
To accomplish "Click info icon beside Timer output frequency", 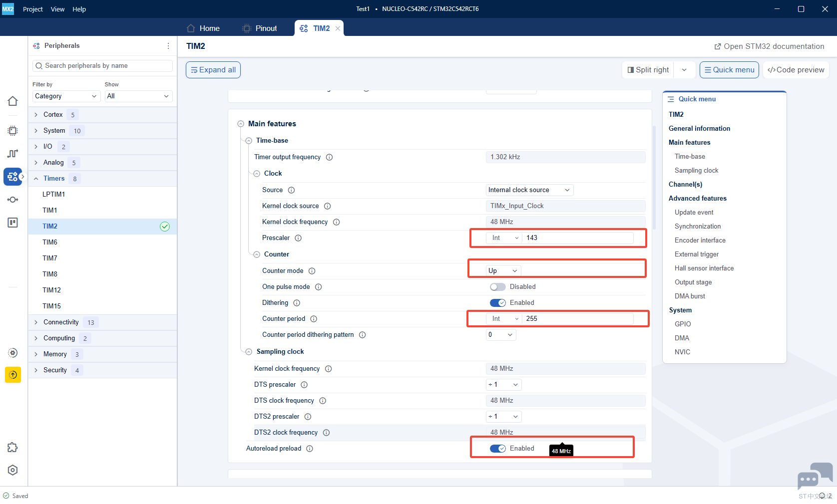I will [x=330, y=157].
